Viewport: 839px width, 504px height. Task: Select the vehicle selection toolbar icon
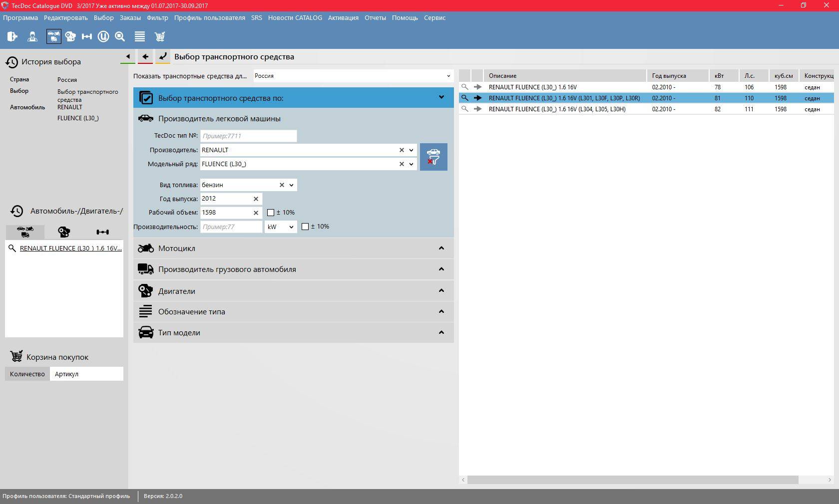(x=53, y=36)
